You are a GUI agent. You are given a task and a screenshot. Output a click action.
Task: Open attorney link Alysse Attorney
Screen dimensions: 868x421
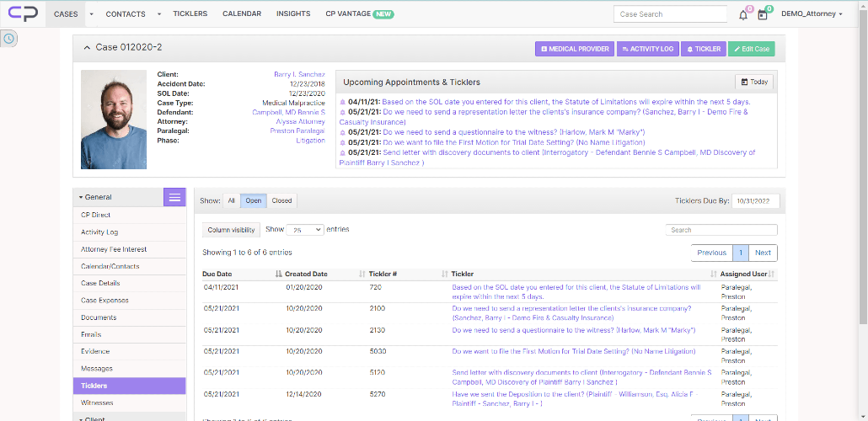click(x=300, y=121)
